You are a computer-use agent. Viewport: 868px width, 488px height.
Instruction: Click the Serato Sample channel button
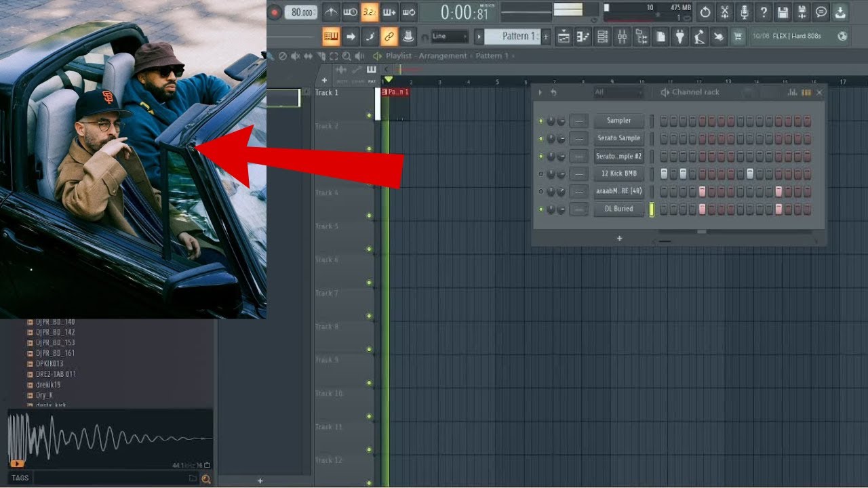[618, 138]
